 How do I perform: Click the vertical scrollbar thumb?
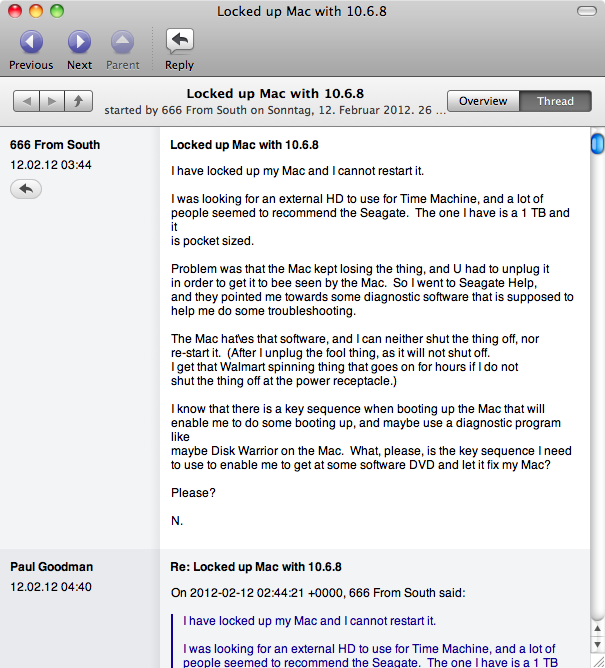(597, 145)
